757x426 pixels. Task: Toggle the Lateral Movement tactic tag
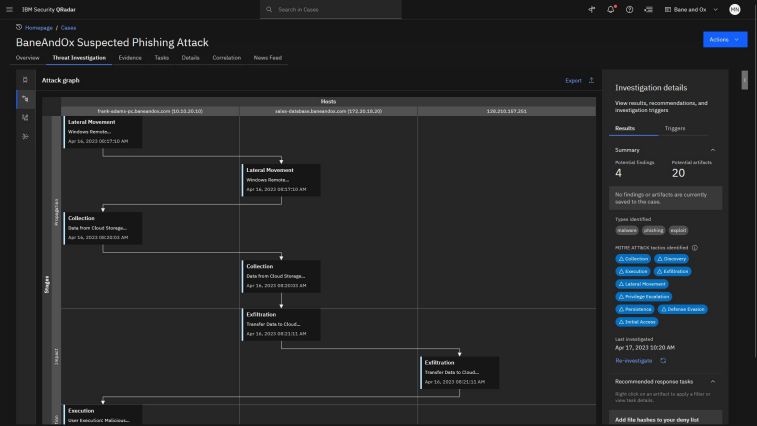pos(644,284)
